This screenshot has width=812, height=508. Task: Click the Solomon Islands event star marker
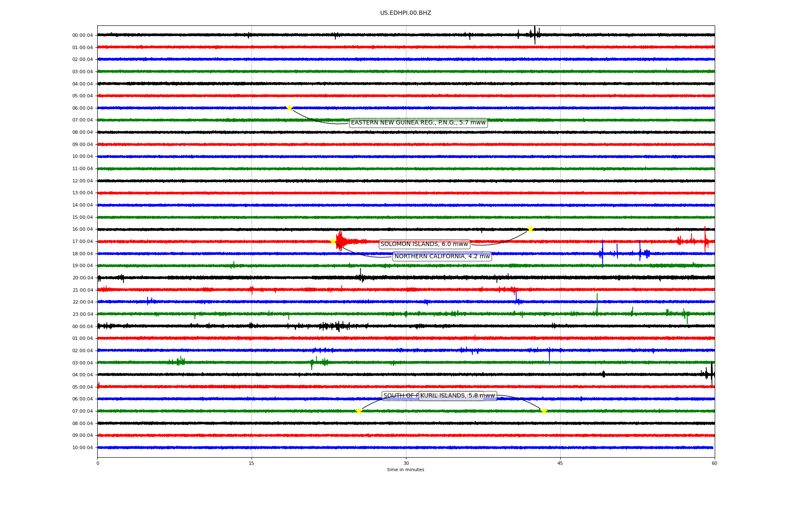pyautogui.click(x=530, y=229)
